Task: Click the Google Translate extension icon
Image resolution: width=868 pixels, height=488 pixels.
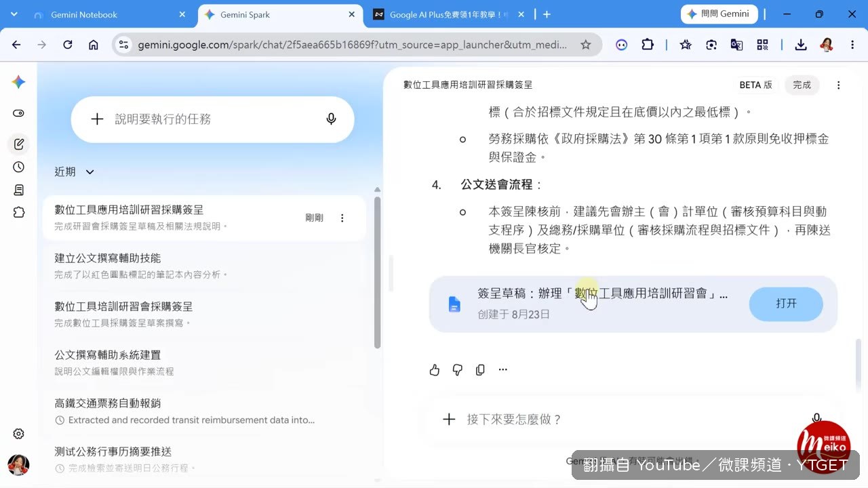Action: point(736,45)
